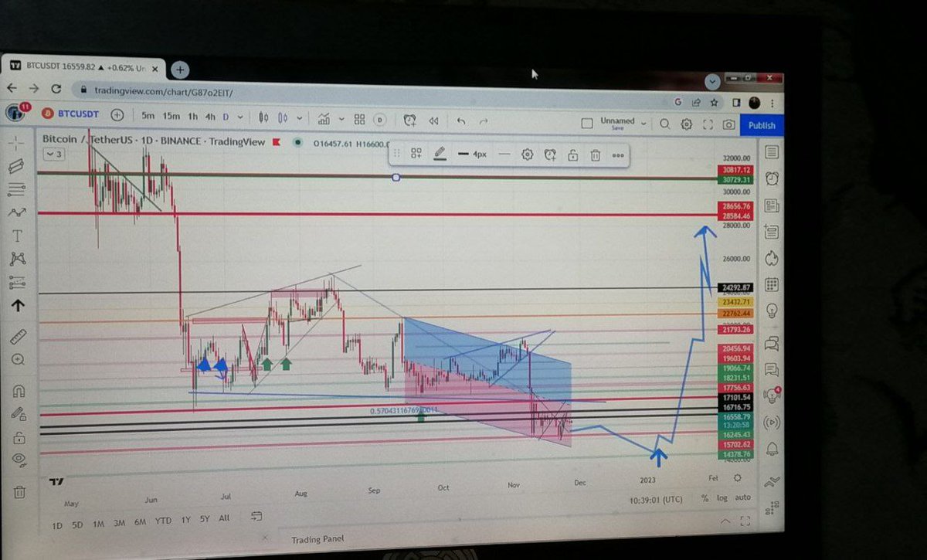Open the line color pencil in floating toolbar
The height and width of the screenshot is (560, 927).
440,154
